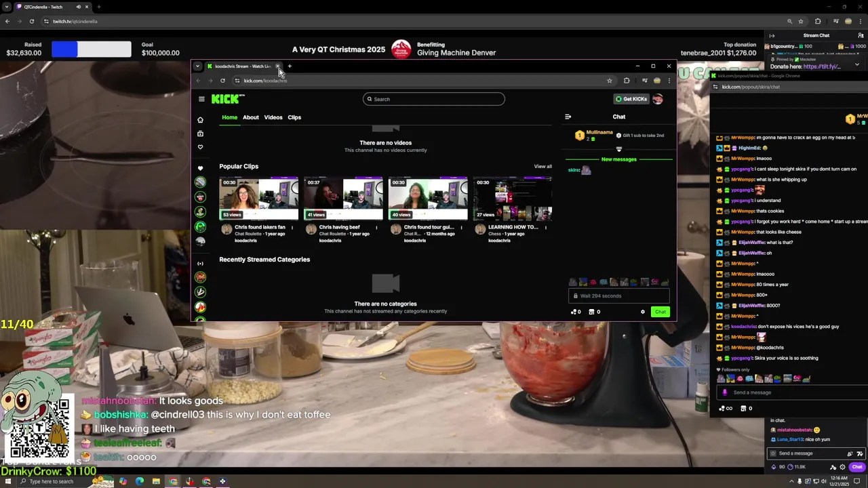
Task: Open Chrome menu in Kick window
Action: [669, 81]
